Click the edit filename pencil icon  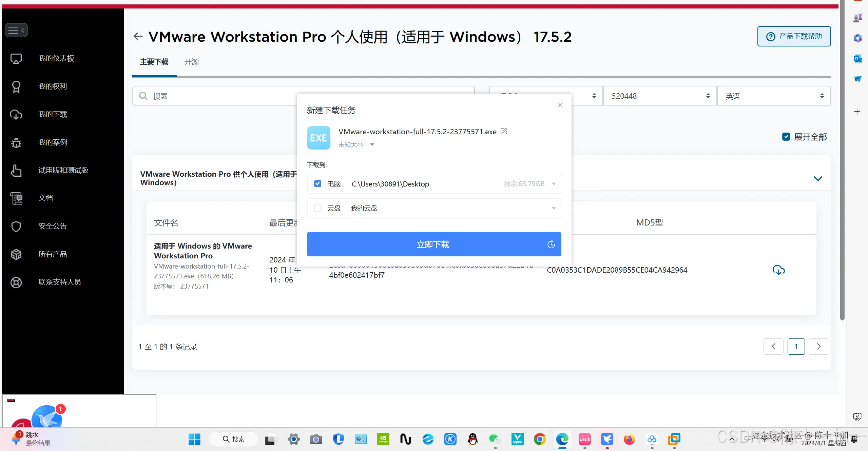504,131
